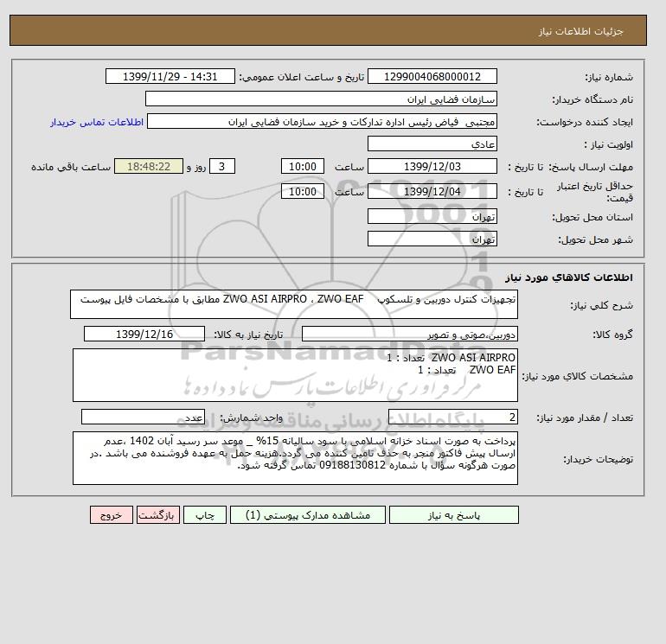This screenshot has width=666, height=644.
Task: Click the remaining days field showing 3
Action: tap(222, 167)
